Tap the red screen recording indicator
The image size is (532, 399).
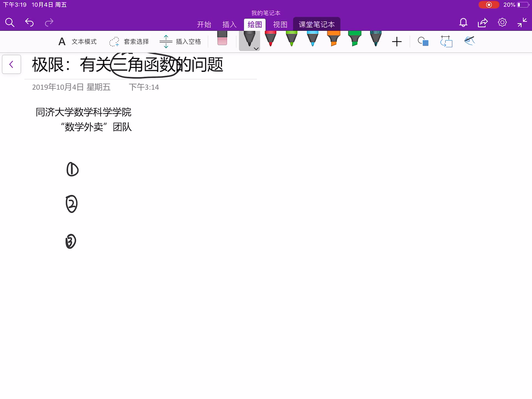(x=489, y=5)
